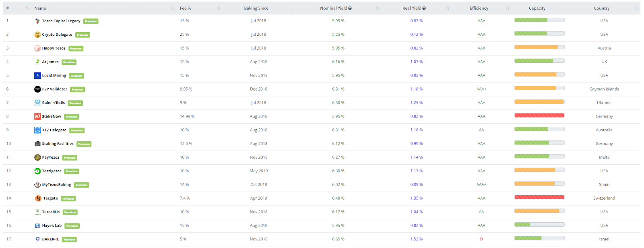644x248 pixels.
Task: Click real yield 0.12 % for Crypto Delegate
Action: [417, 35]
